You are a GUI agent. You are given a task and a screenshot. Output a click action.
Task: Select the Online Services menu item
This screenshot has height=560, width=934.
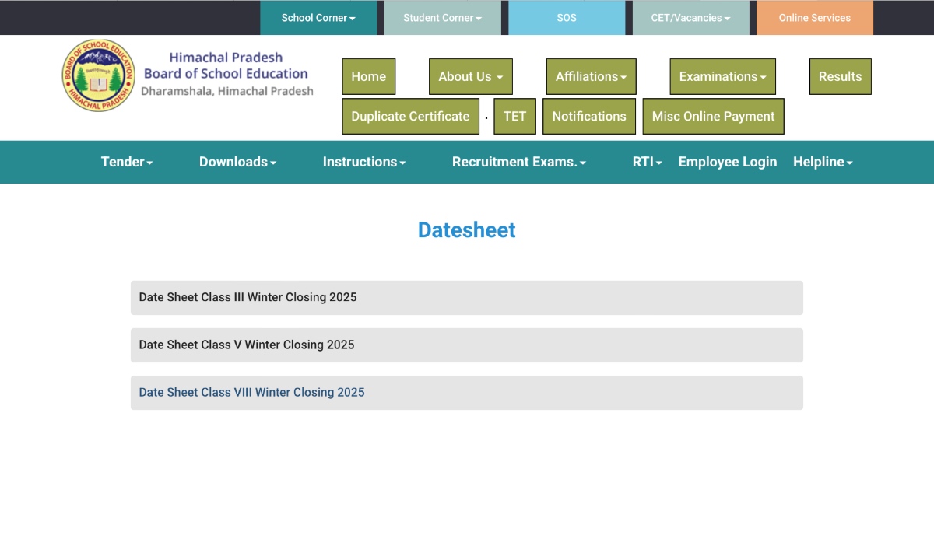click(814, 17)
